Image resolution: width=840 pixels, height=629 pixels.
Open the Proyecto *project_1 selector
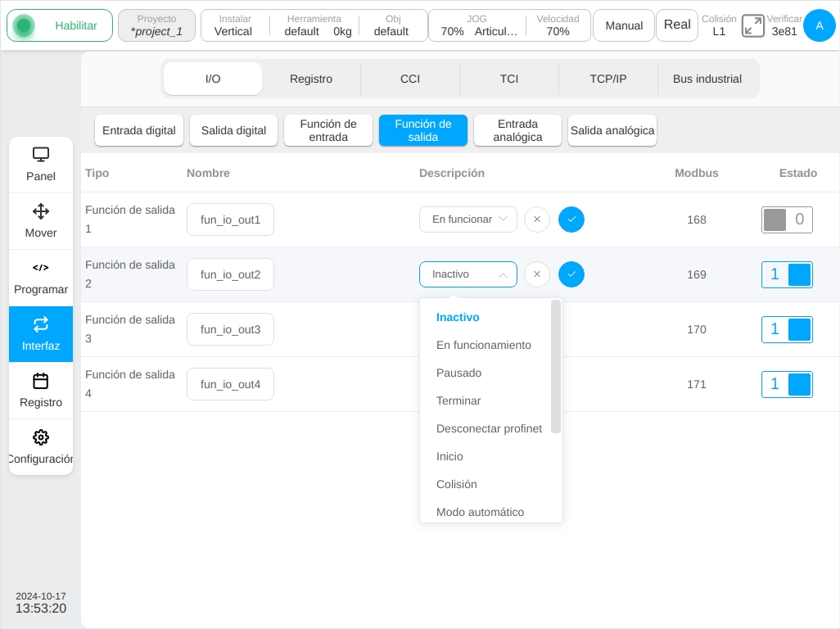(156, 25)
